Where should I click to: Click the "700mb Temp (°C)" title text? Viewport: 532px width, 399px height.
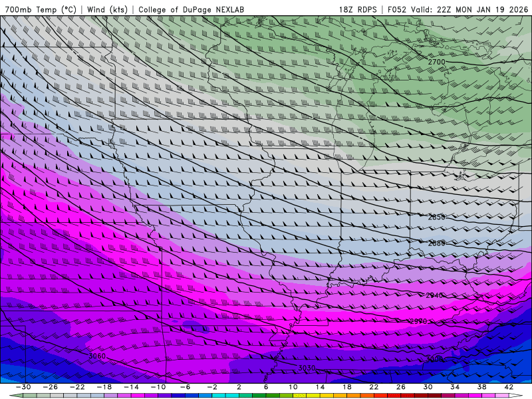(41, 9)
